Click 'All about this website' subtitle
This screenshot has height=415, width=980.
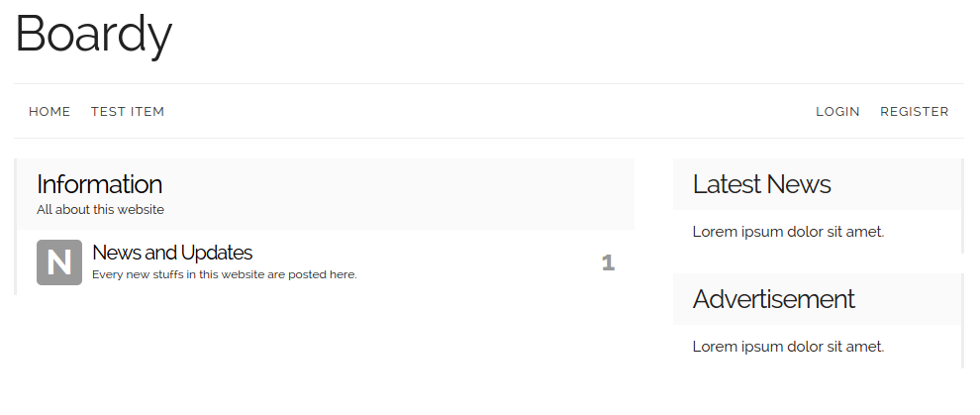coord(100,210)
